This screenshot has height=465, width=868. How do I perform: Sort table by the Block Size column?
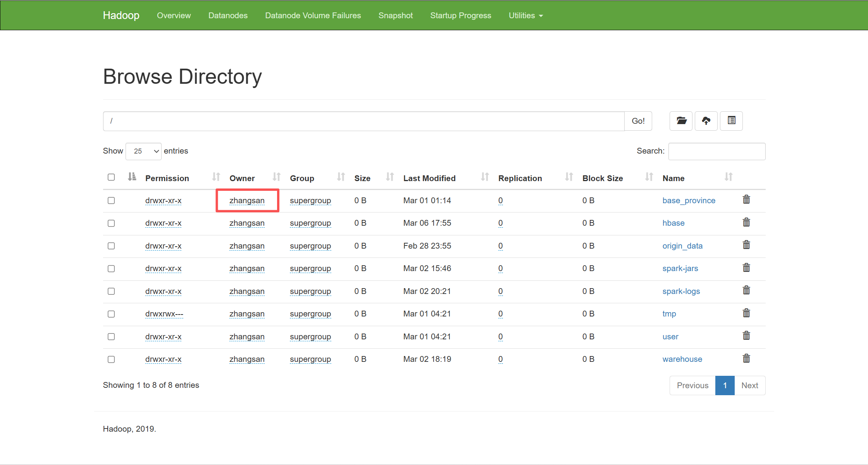[618, 178]
